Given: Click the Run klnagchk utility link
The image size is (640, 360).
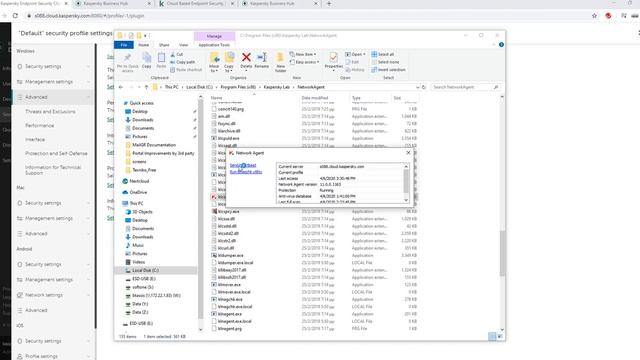Looking at the screenshot, I should (x=246, y=172).
